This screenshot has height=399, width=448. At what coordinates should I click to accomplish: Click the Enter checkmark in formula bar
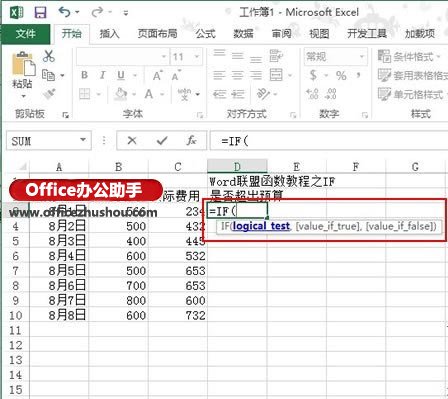162,141
